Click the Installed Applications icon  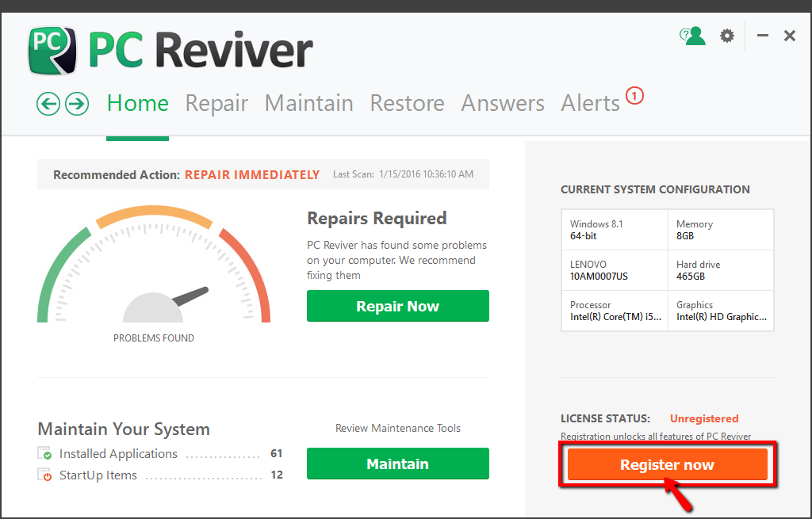click(44, 453)
